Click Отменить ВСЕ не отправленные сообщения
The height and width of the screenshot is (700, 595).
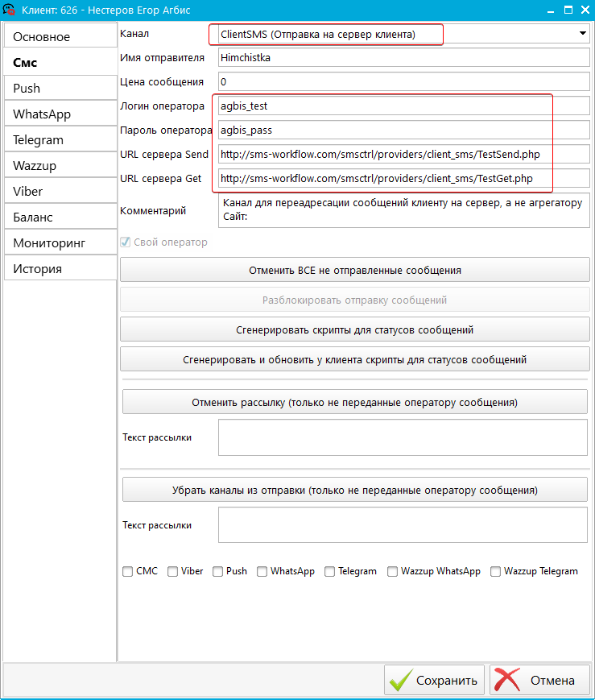(x=355, y=270)
